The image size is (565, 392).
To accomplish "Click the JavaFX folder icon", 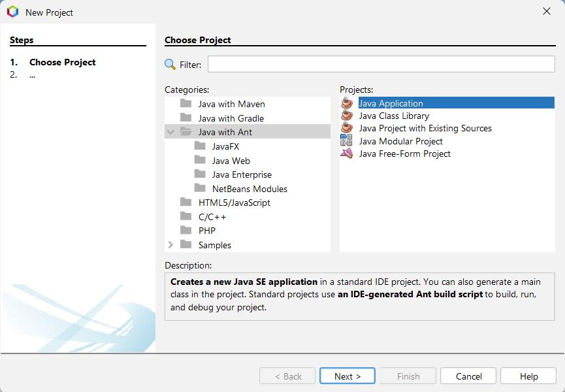I will [x=200, y=146].
